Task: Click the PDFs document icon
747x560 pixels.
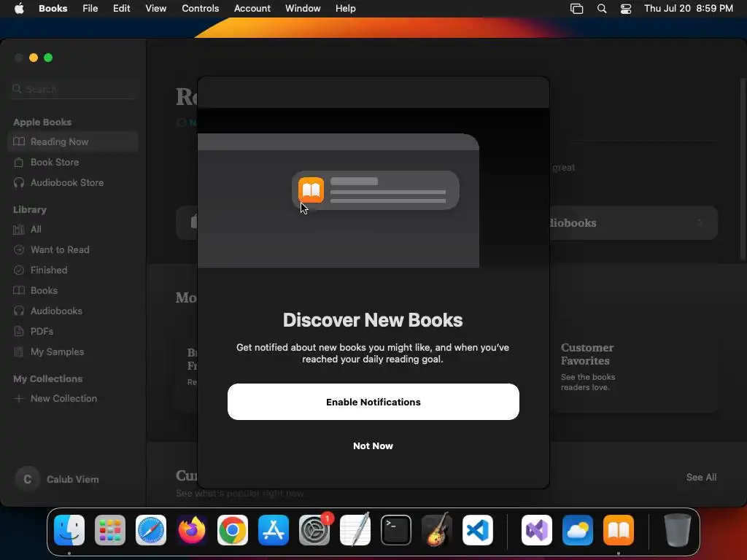Action: [x=18, y=332]
